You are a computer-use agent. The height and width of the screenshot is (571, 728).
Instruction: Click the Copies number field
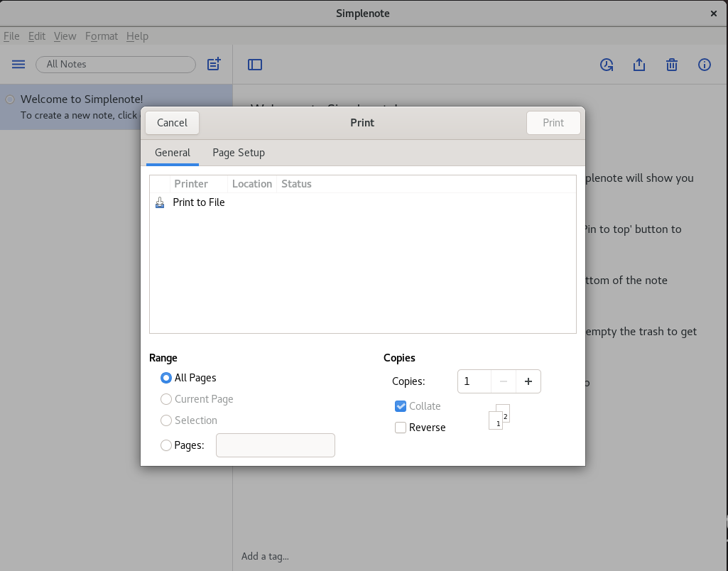click(474, 381)
